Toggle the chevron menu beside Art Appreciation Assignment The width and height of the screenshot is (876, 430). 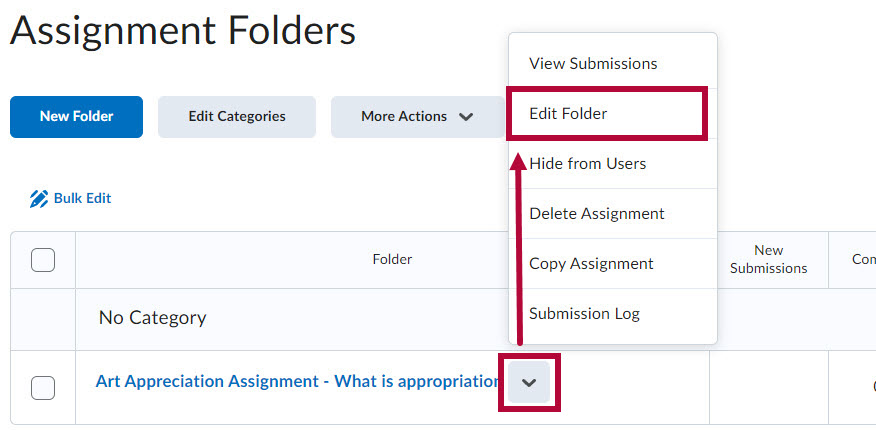(529, 383)
